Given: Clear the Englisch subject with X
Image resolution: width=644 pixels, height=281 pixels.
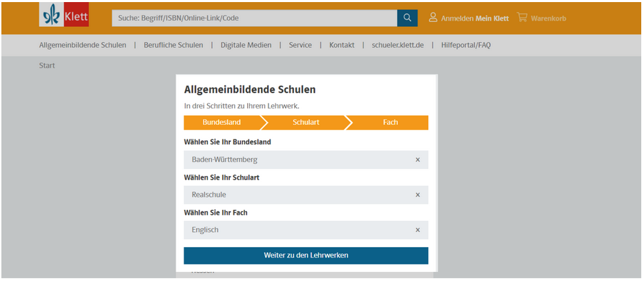Looking at the screenshot, I should click(x=418, y=230).
